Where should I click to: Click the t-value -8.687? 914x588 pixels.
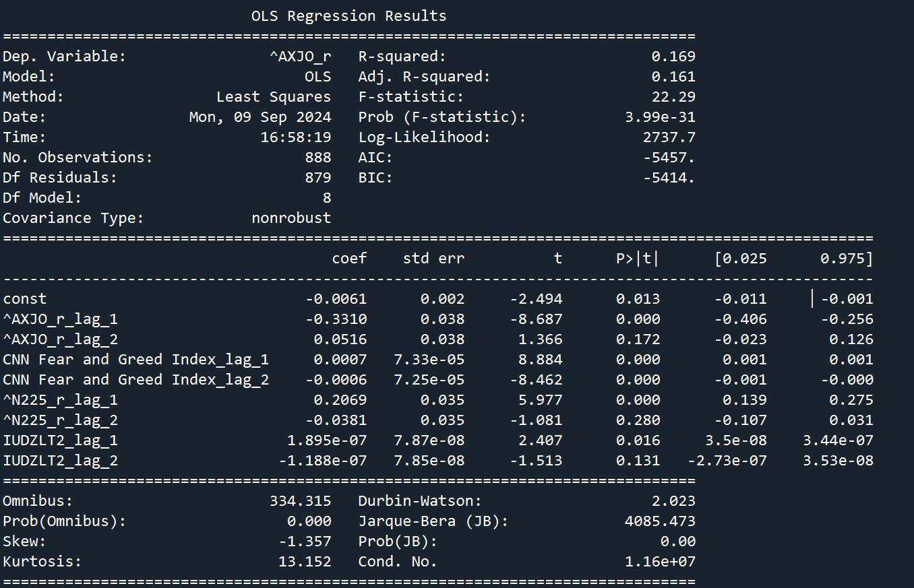pyautogui.click(x=536, y=319)
